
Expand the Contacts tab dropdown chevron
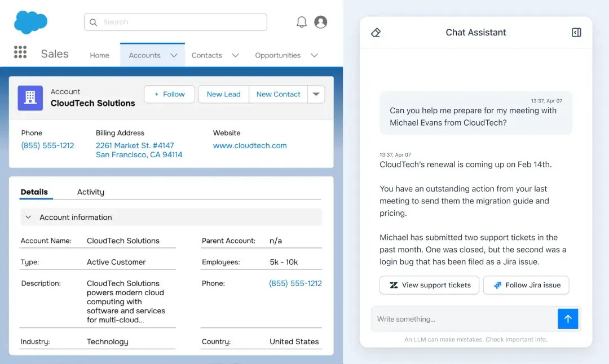coord(235,55)
